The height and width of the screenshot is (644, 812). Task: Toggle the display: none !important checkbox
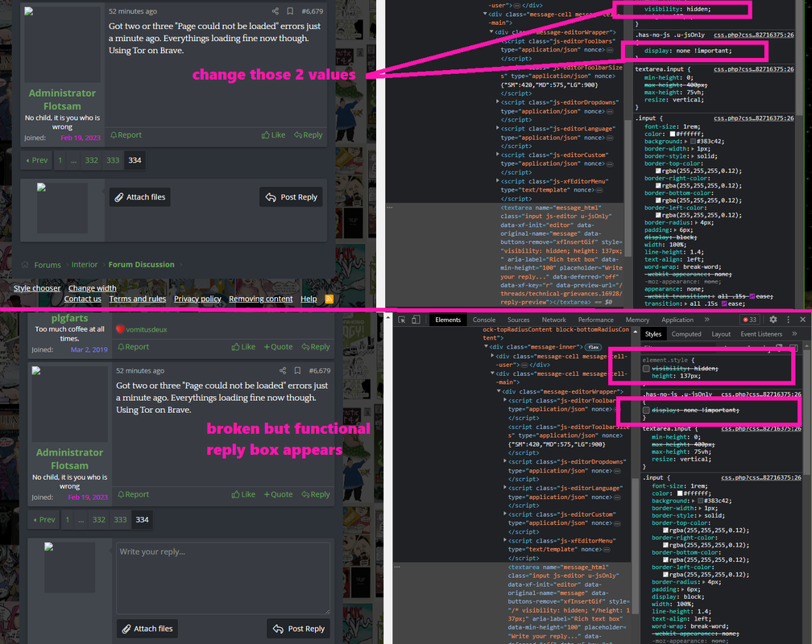click(x=646, y=410)
